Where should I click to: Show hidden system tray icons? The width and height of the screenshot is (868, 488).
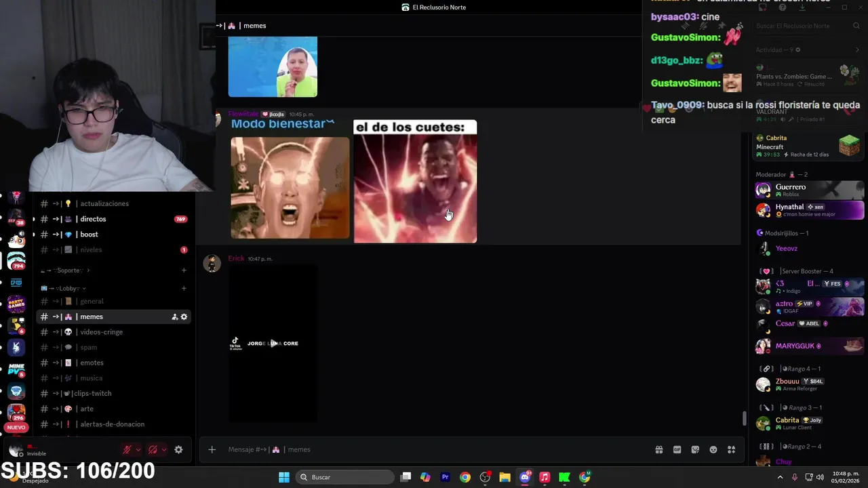tap(780, 477)
